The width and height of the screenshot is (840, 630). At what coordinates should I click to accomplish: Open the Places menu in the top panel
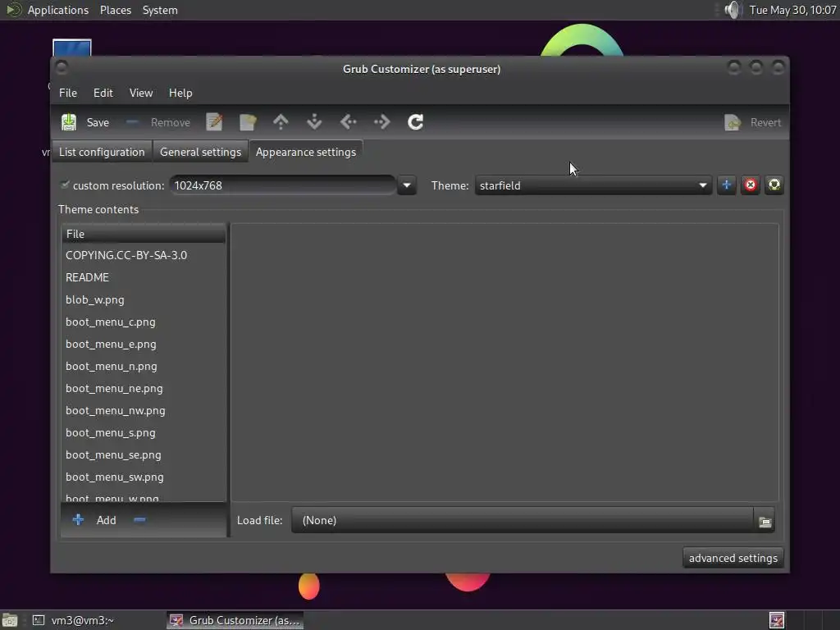pyautogui.click(x=115, y=10)
